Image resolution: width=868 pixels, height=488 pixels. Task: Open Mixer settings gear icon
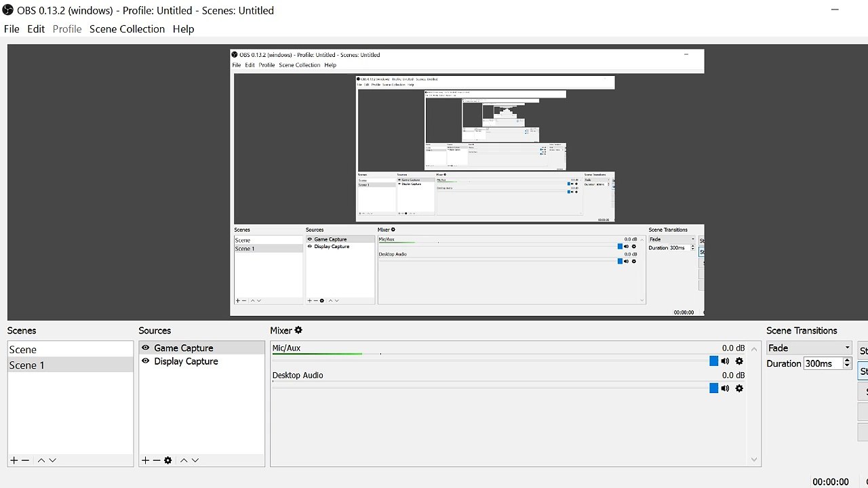coord(298,330)
